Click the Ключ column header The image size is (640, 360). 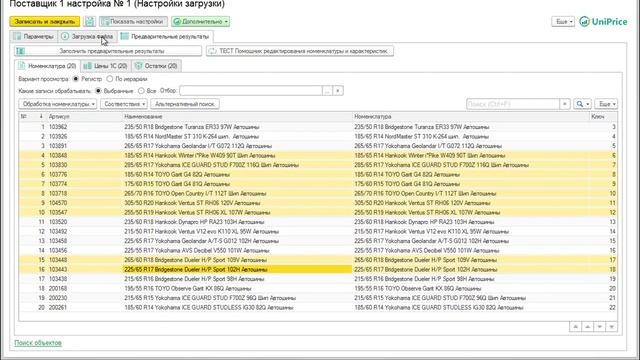[x=603, y=116]
